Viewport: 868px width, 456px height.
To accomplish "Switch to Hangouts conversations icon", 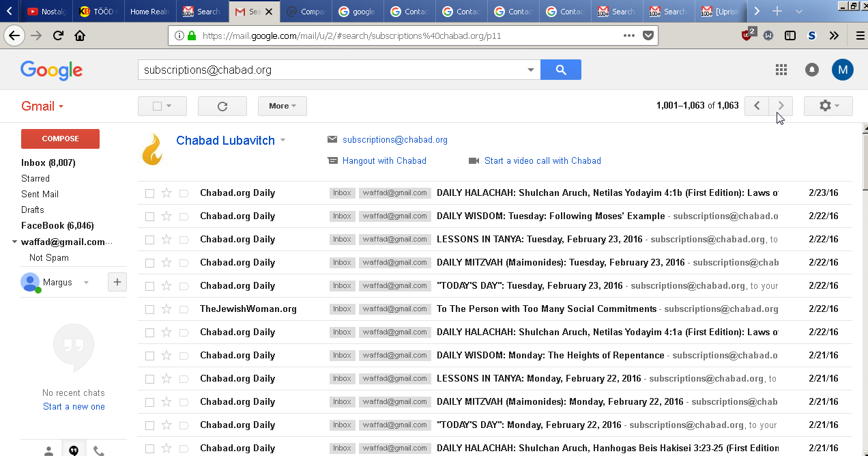I will point(74,449).
